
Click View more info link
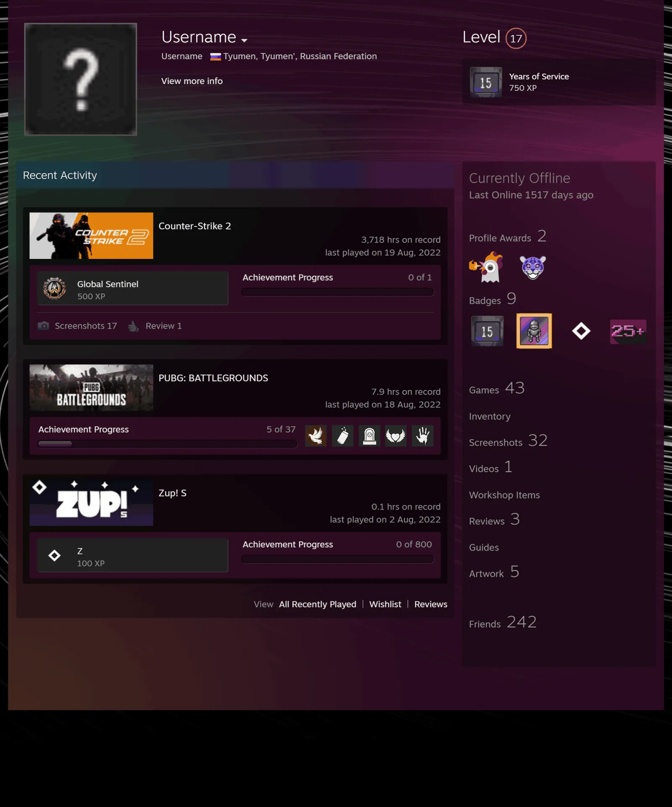pyautogui.click(x=192, y=81)
